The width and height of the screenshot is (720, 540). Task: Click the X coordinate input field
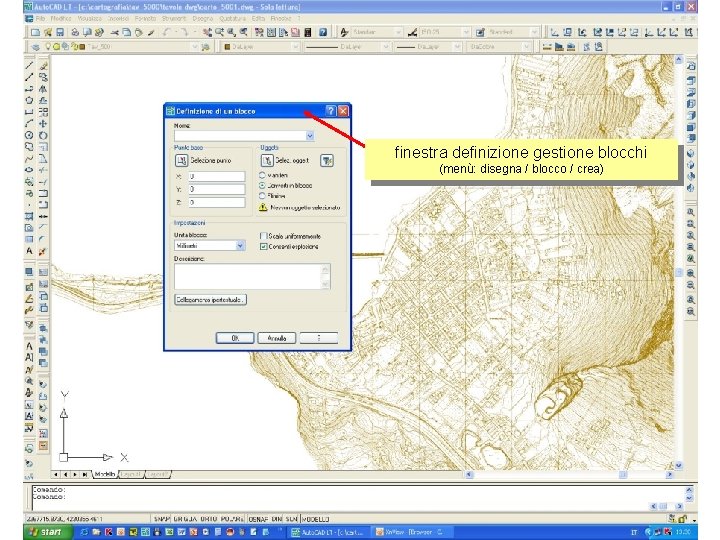click(217, 176)
